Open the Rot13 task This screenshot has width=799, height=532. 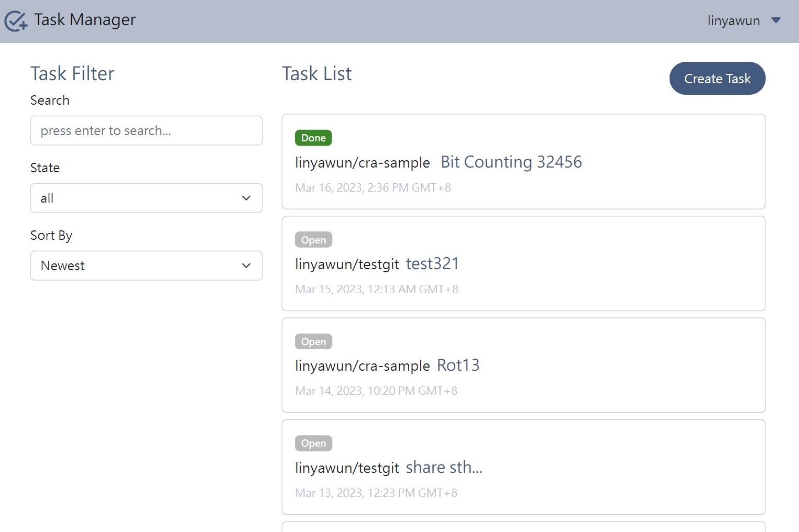pyautogui.click(x=458, y=365)
